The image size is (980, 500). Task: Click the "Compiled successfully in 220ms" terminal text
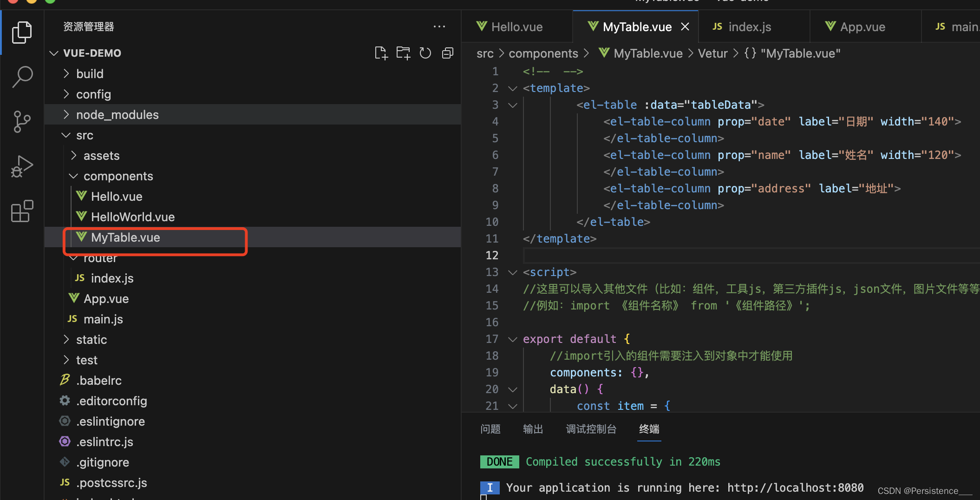pyautogui.click(x=623, y=461)
